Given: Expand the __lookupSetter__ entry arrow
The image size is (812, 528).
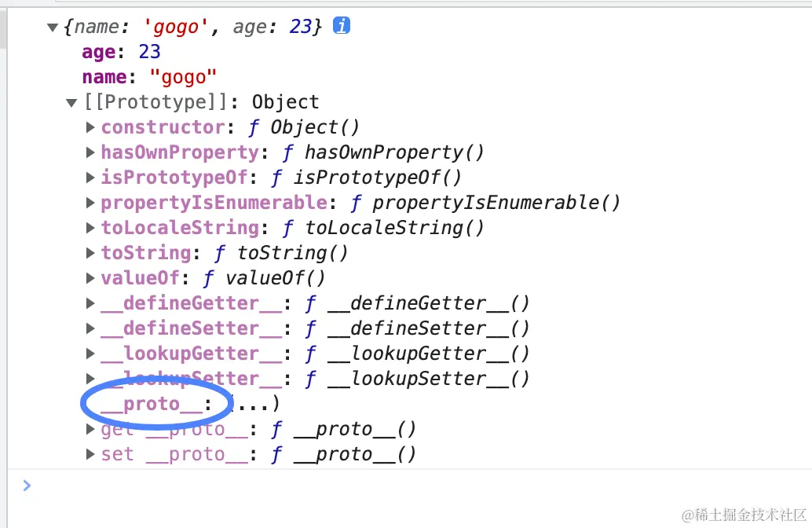Looking at the screenshot, I should tap(90, 378).
